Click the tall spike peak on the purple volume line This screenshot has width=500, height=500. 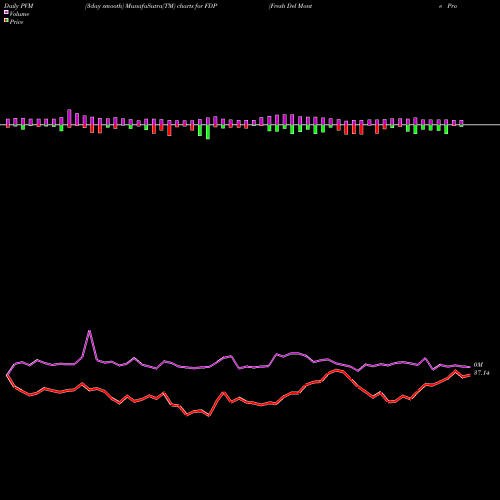pyautogui.click(x=89, y=331)
